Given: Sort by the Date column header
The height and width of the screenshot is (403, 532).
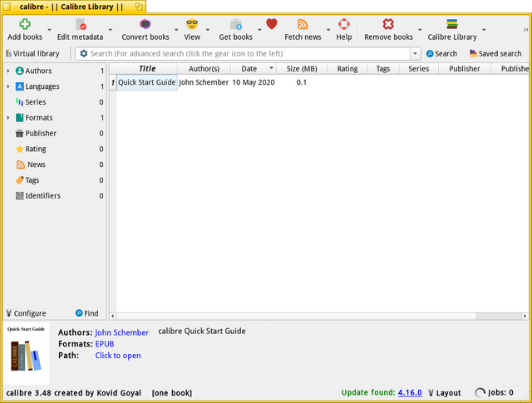Looking at the screenshot, I should 253,68.
